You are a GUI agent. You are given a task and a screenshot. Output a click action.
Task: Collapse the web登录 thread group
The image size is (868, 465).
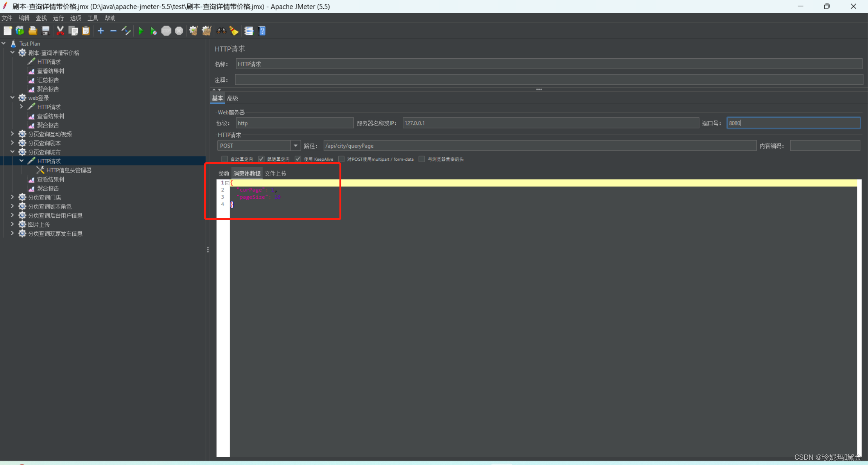(x=12, y=98)
